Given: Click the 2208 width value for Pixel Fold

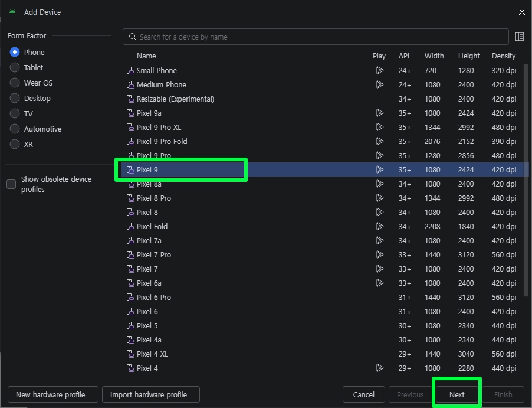Looking at the screenshot, I should [432, 227].
